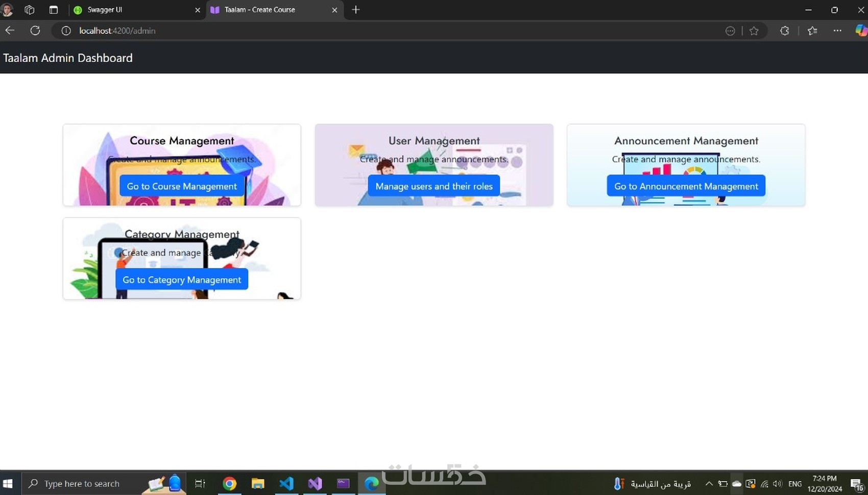Click Go to Announcement Management button
Image resolution: width=868 pixels, height=495 pixels.
[686, 186]
